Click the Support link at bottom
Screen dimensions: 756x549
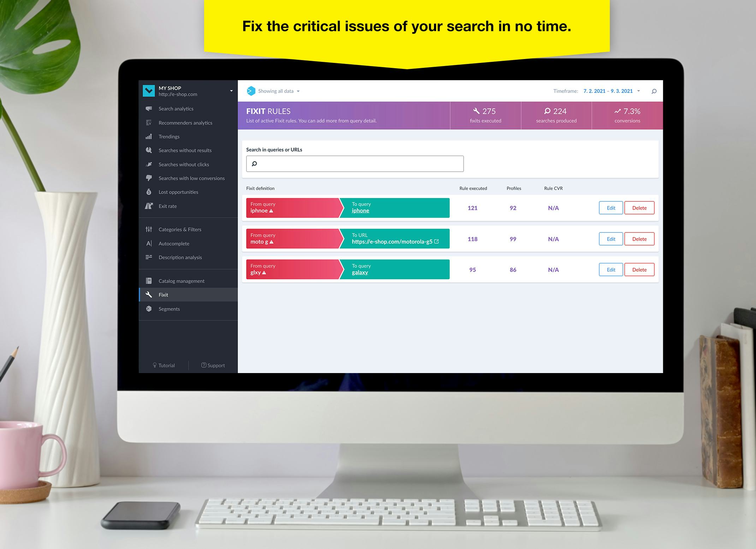click(x=213, y=365)
